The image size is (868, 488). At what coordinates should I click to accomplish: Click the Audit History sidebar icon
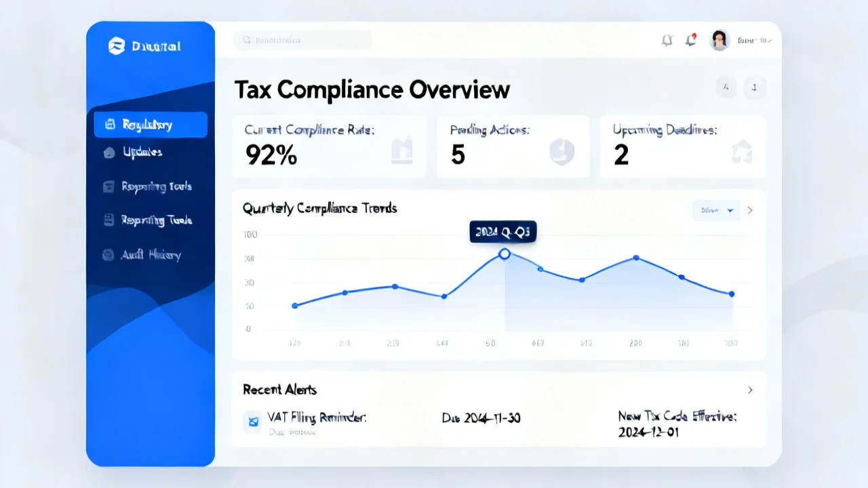point(108,256)
